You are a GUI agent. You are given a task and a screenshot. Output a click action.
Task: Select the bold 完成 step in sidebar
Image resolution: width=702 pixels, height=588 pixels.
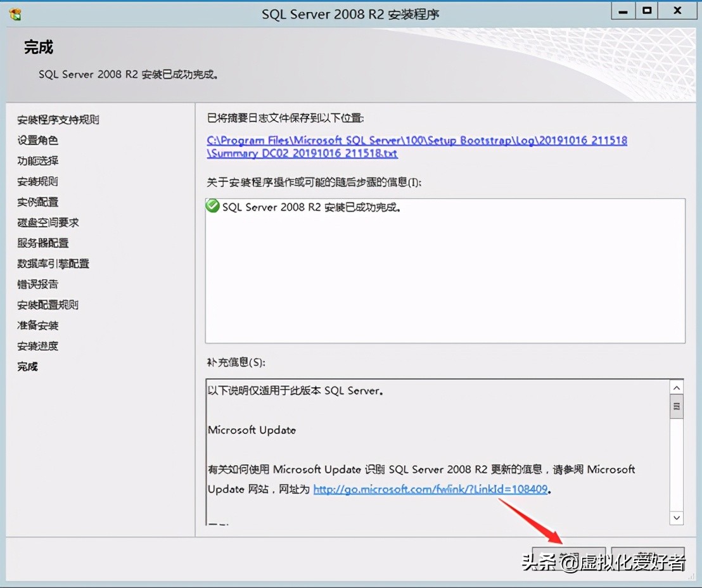27,367
